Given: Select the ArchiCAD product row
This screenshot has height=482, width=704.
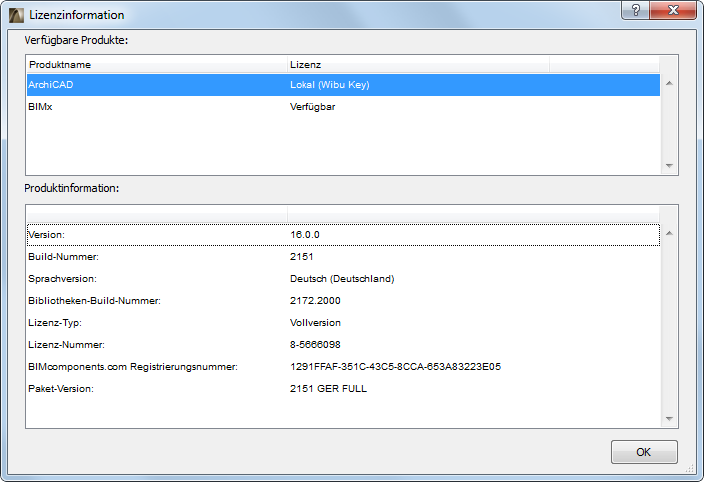Looking at the screenshot, I should point(343,85).
